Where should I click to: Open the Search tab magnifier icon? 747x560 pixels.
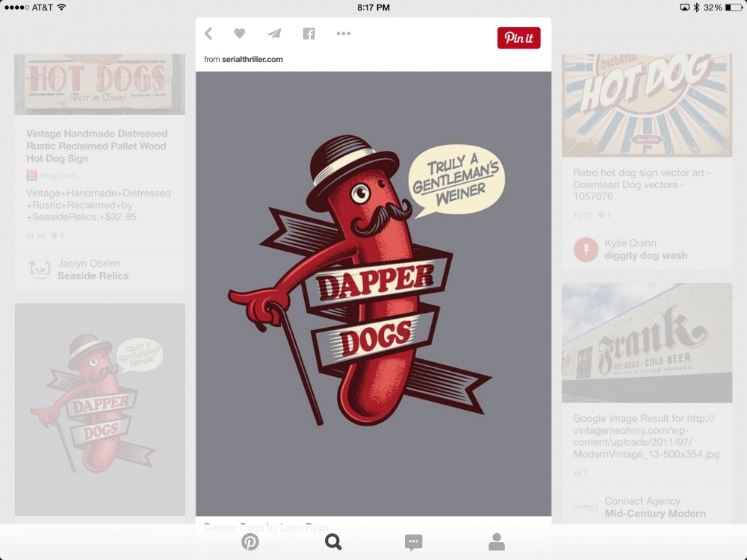pyautogui.click(x=333, y=542)
